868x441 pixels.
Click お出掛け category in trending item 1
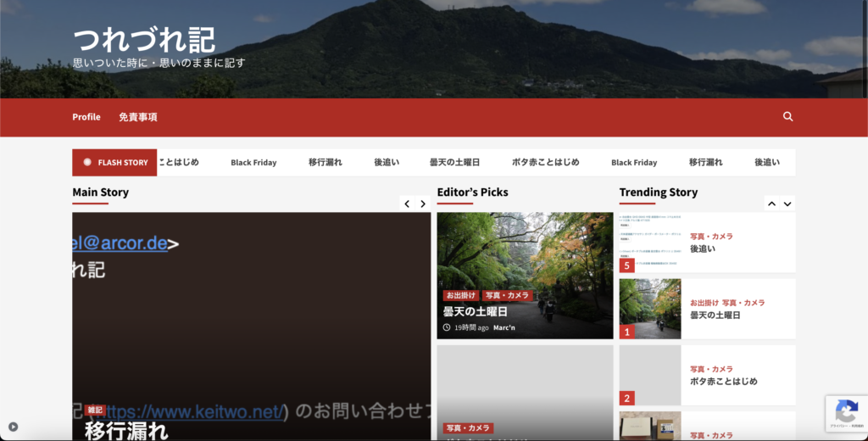pyautogui.click(x=704, y=303)
